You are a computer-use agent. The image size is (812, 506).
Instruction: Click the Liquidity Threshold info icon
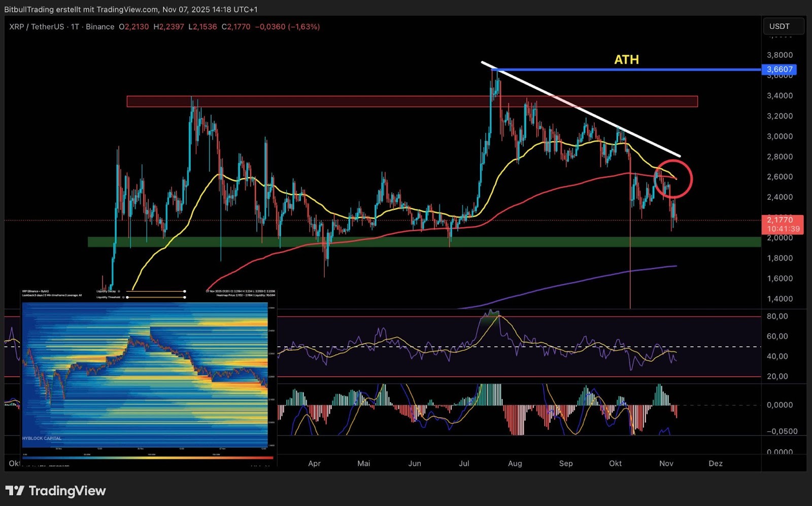[124, 297]
